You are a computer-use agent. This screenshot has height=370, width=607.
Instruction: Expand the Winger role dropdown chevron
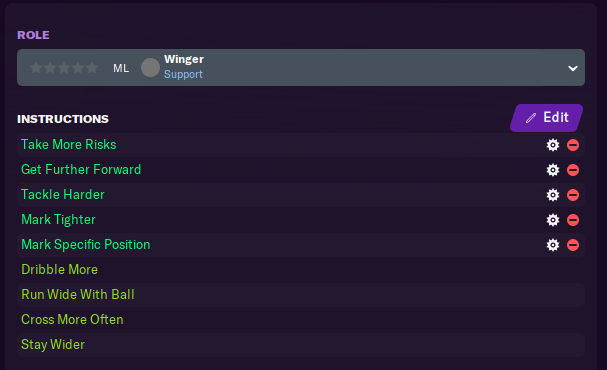[x=573, y=69]
